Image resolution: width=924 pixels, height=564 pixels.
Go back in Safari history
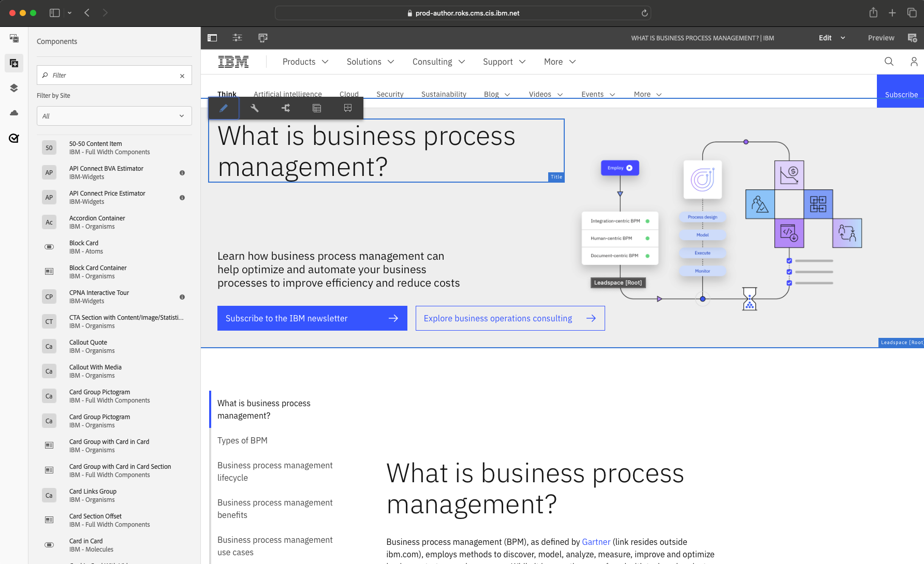click(x=87, y=13)
